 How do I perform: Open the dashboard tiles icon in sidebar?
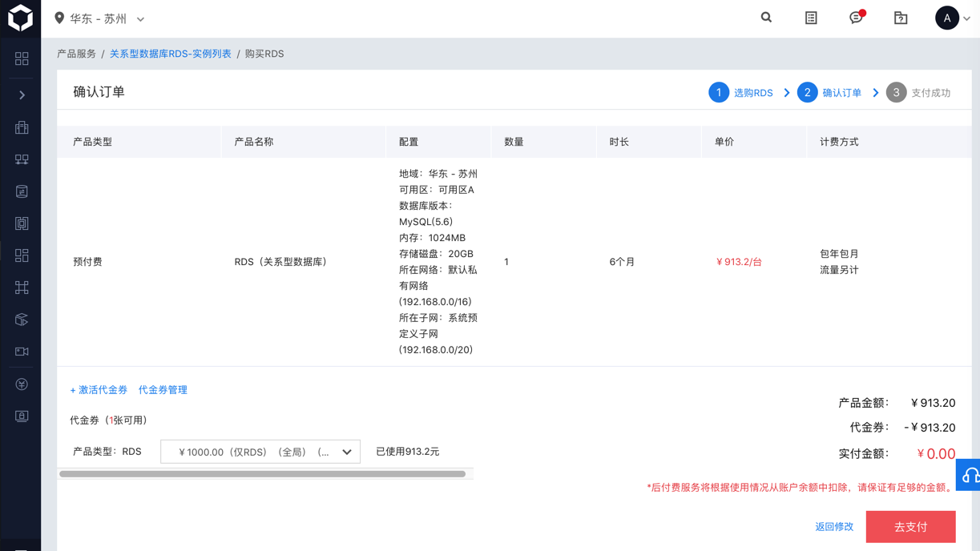(22, 255)
